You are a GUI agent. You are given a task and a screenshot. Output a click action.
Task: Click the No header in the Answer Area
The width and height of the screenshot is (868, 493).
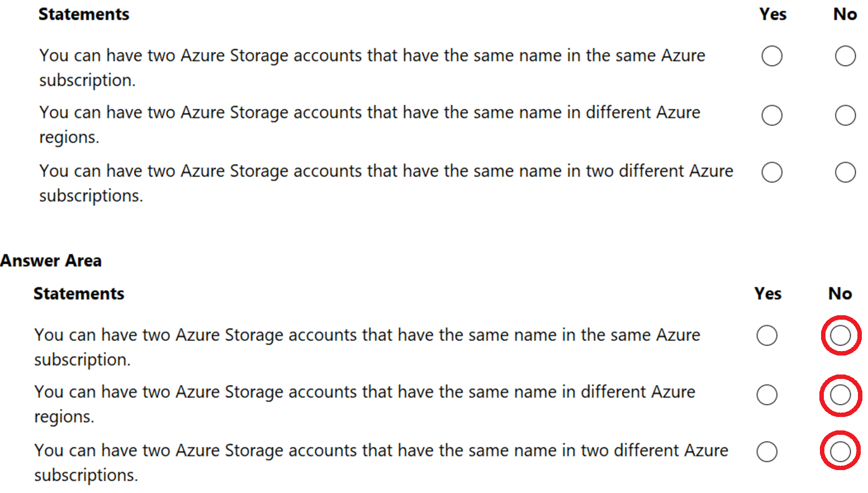coord(840,293)
